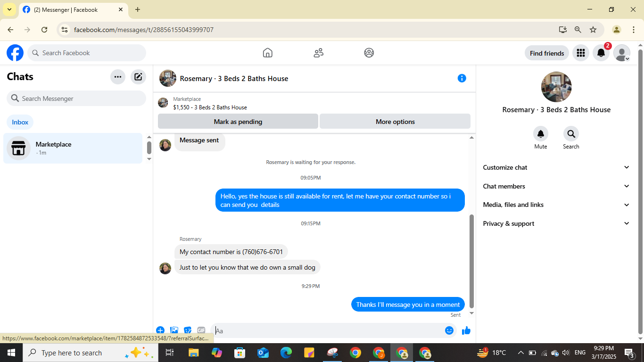Click 'Thanks I'll message you in a moment'
Viewport: 644px width, 362px height.
tap(408, 304)
